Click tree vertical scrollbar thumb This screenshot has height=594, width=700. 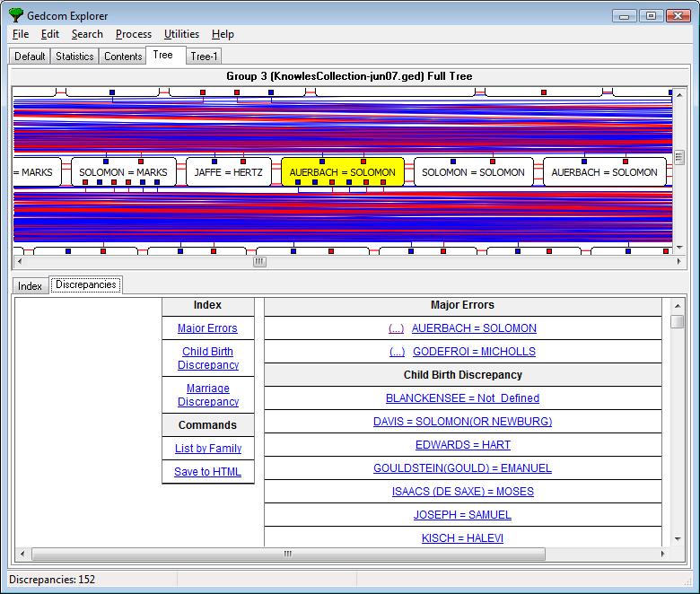pos(679,157)
